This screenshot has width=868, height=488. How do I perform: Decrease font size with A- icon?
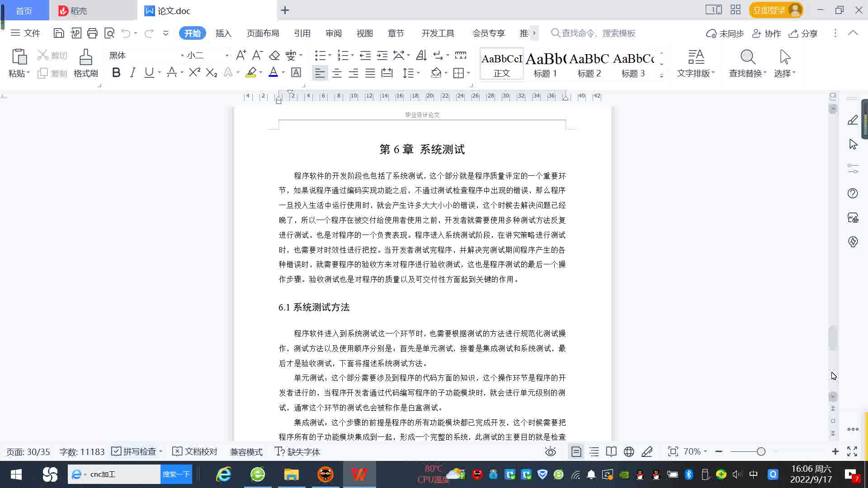(x=258, y=55)
